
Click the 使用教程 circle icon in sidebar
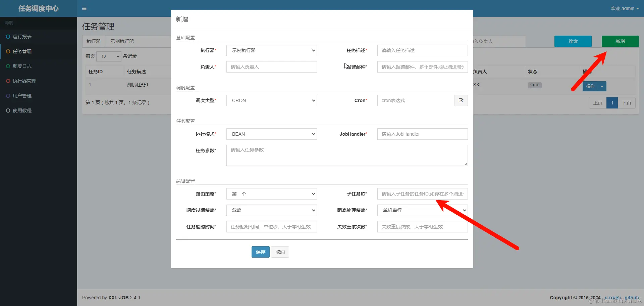click(8, 111)
